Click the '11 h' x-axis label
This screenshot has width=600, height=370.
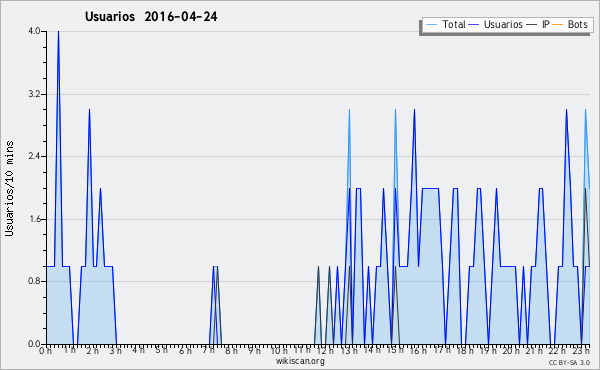pyautogui.click(x=302, y=350)
